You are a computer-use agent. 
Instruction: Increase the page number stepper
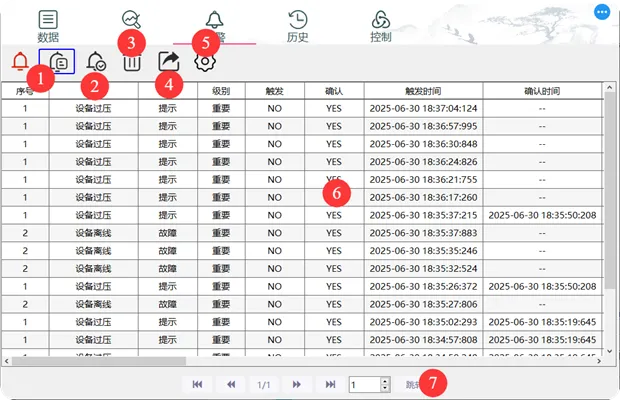[x=385, y=381]
